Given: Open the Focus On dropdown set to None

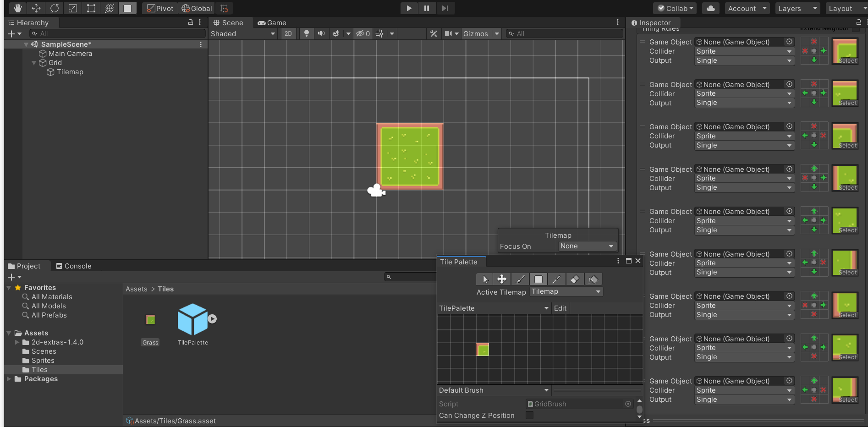Looking at the screenshot, I should (587, 246).
